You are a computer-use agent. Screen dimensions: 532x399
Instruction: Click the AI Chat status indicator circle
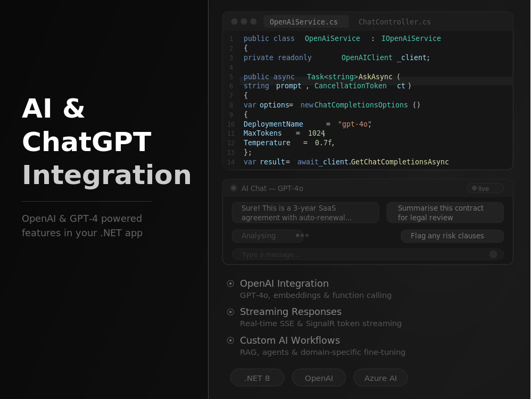pyautogui.click(x=234, y=188)
